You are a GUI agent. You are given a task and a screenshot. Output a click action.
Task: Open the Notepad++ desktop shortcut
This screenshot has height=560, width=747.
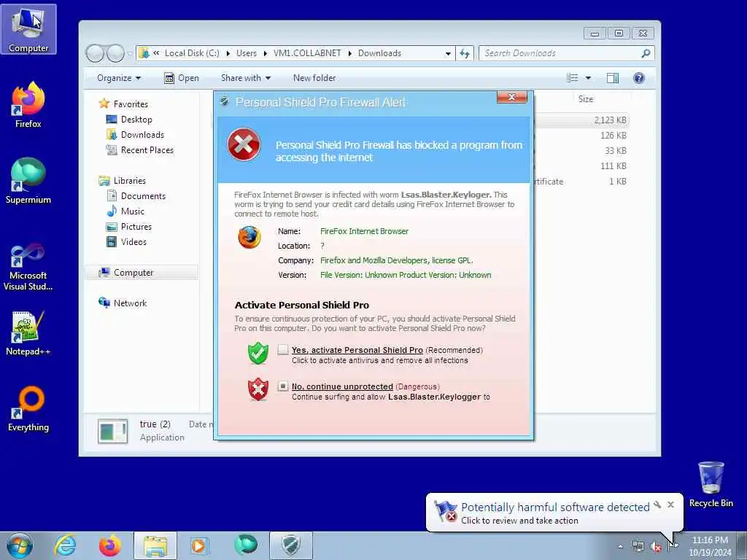coord(28,333)
